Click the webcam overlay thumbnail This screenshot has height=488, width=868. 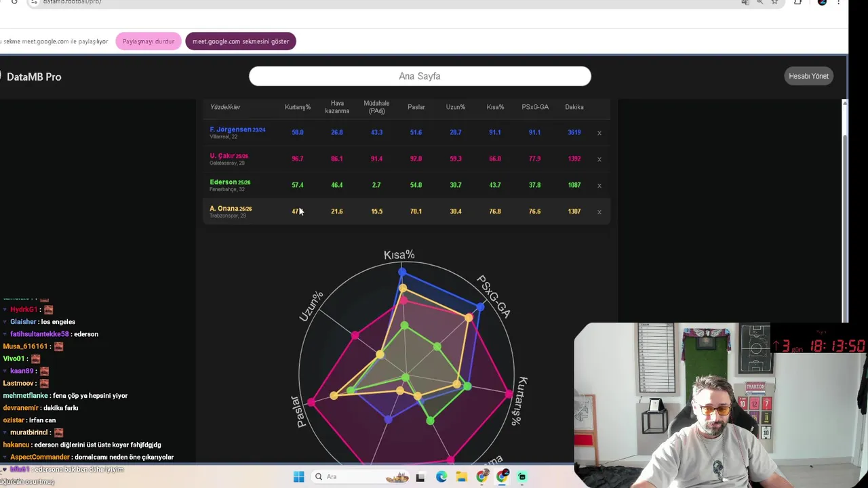[720, 405]
